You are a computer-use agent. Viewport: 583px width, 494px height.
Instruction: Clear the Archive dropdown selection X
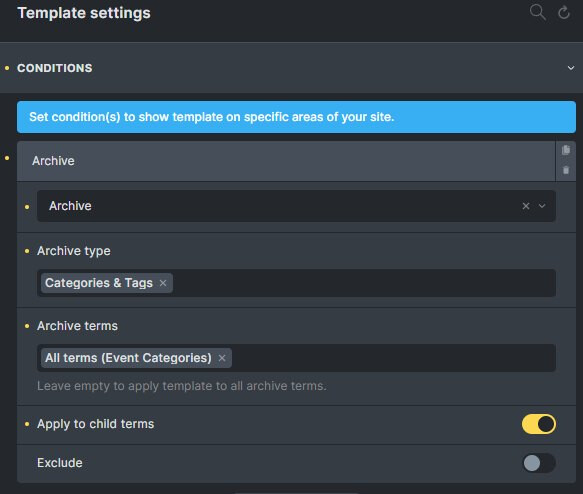point(525,206)
